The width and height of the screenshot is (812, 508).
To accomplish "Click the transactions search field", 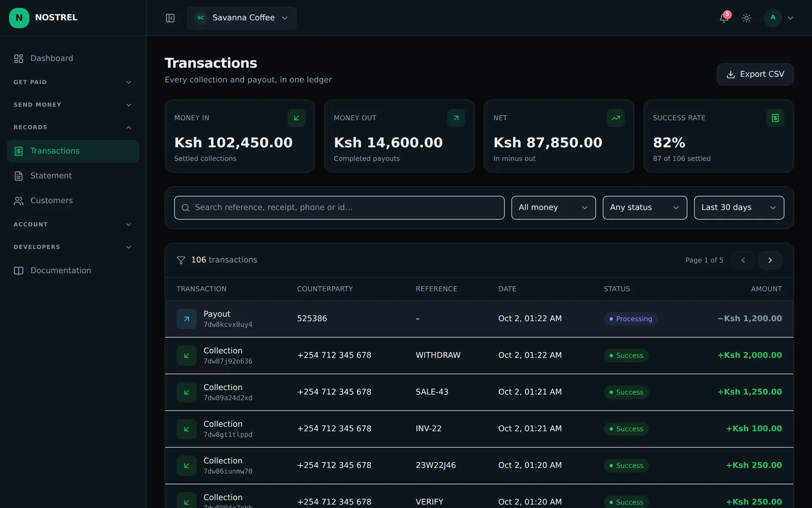I will pos(339,208).
